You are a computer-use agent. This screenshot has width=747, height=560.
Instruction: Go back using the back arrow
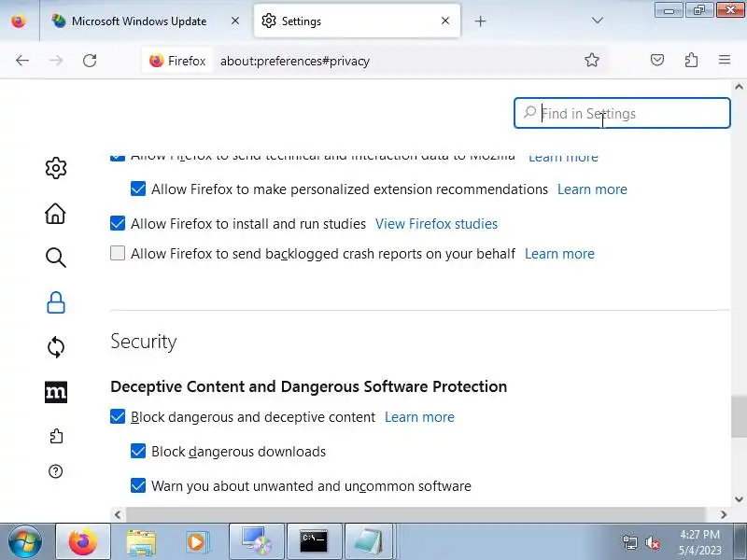pyautogui.click(x=22, y=61)
